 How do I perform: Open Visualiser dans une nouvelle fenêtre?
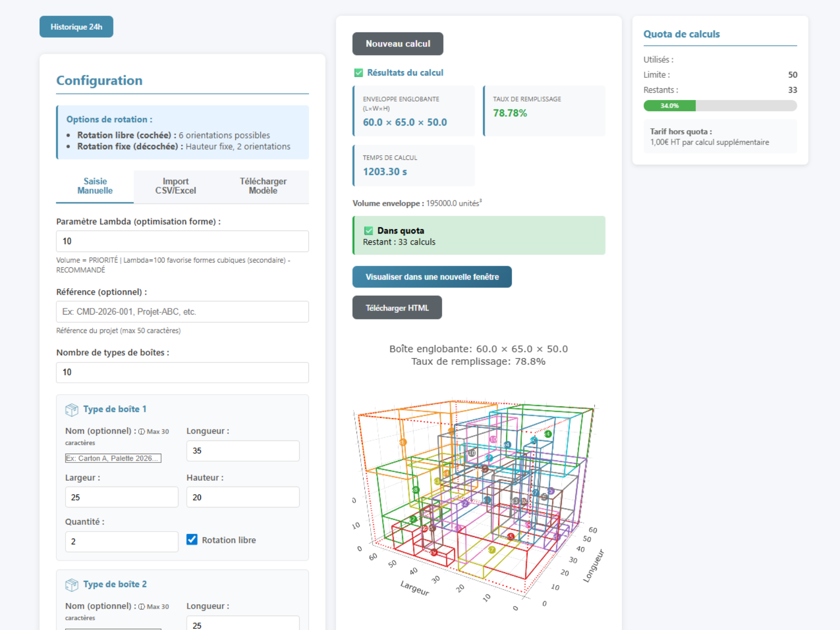[432, 276]
